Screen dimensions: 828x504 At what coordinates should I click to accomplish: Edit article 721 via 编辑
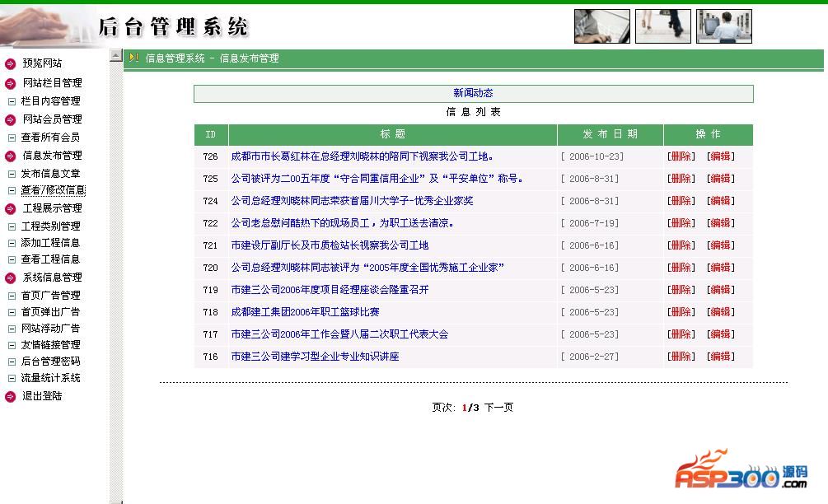point(721,245)
